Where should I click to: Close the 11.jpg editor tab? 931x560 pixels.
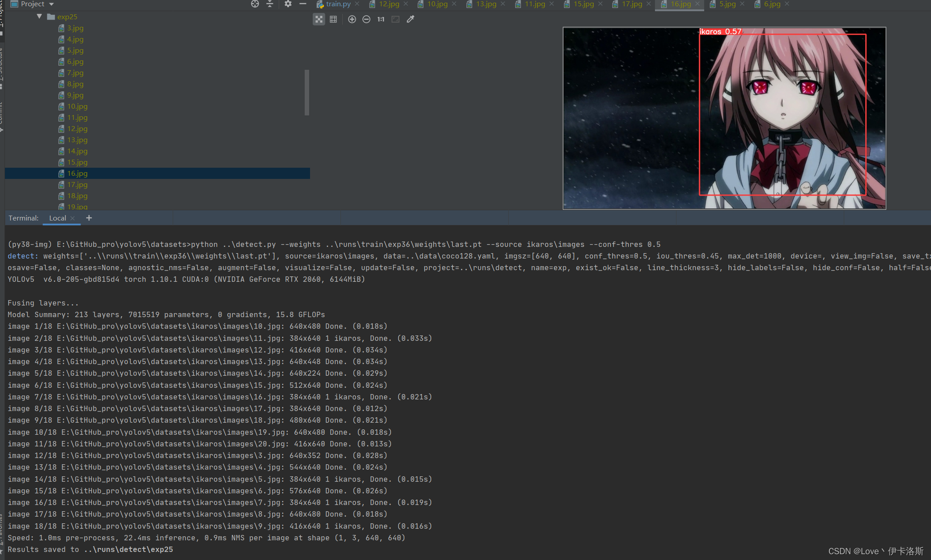[x=552, y=4]
